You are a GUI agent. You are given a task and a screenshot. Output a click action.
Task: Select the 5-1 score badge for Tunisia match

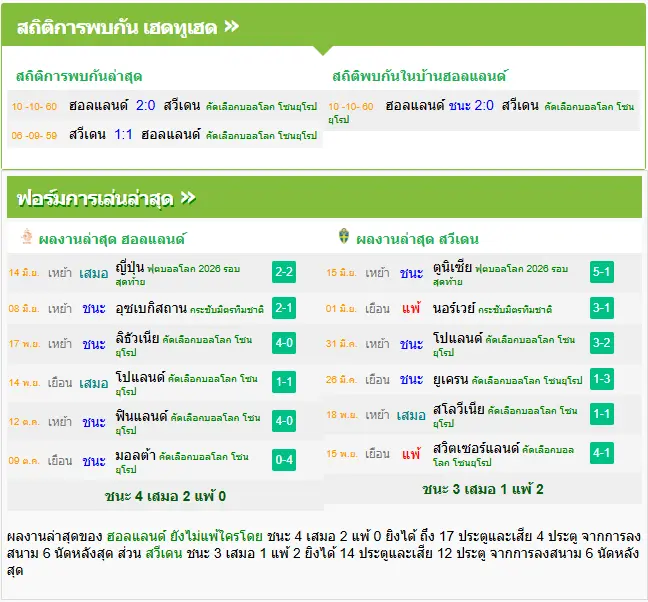pos(602,272)
